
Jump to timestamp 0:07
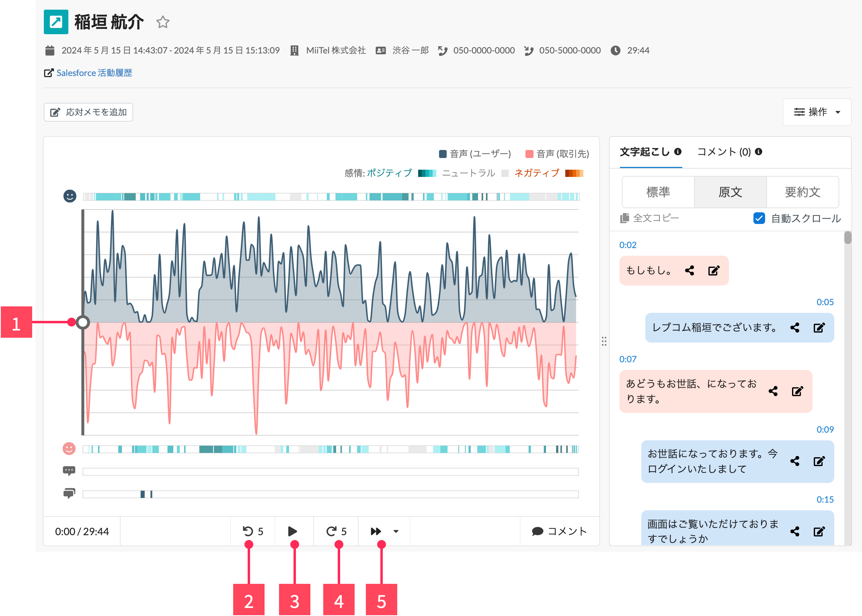pos(628,359)
